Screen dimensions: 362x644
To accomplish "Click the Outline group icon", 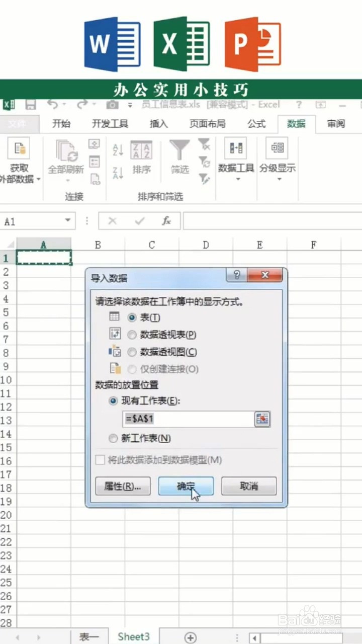I will point(277,148).
